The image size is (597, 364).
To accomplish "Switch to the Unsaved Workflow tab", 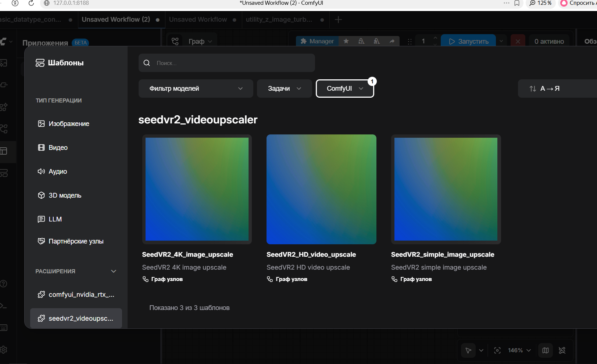I will (x=198, y=19).
